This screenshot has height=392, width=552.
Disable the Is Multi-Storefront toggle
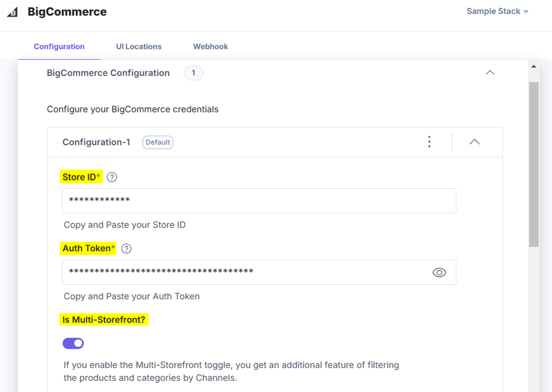coord(73,343)
